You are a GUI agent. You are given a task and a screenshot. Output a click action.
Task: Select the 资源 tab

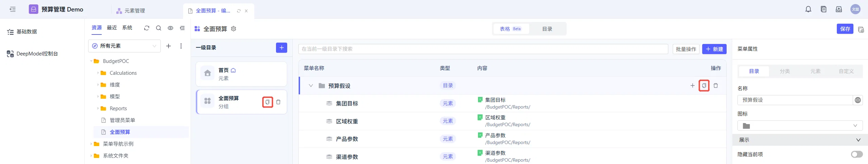pos(97,28)
